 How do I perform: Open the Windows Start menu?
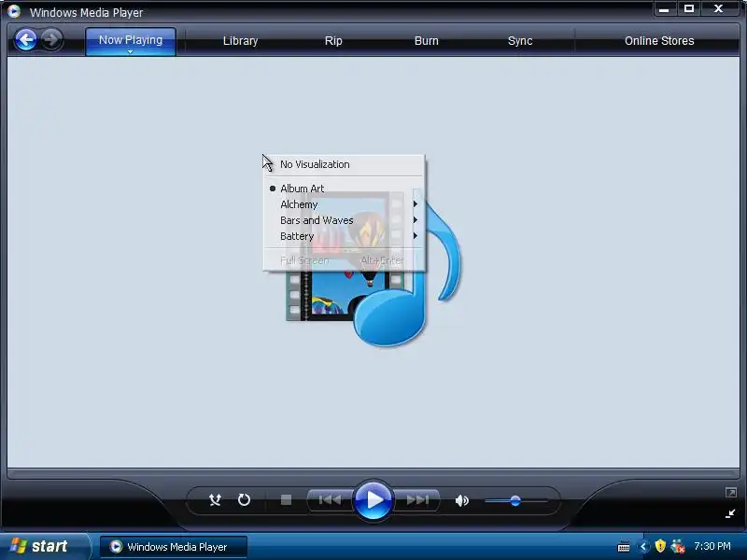click(x=45, y=546)
